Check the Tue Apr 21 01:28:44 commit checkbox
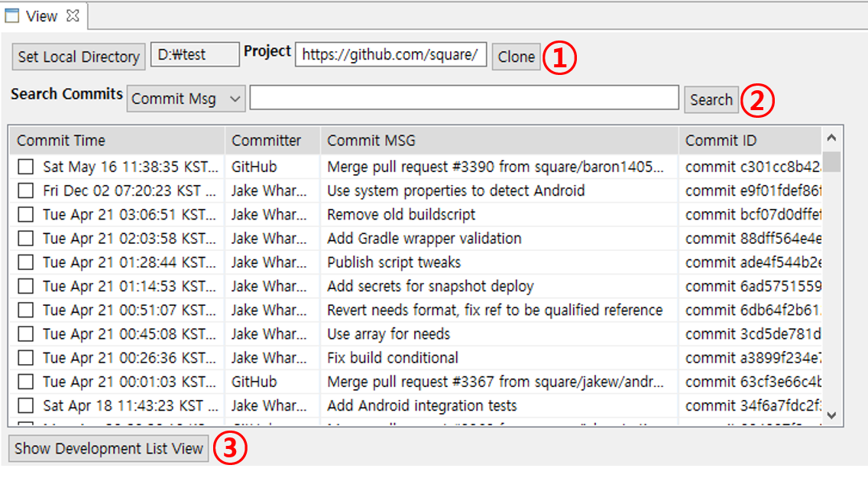Viewport: 868px width, 491px height. coord(25,262)
